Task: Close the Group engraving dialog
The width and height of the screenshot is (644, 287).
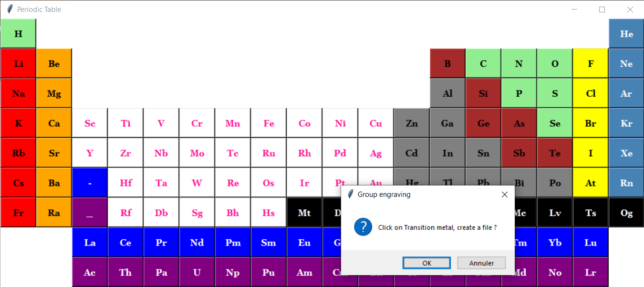Action: click(505, 195)
